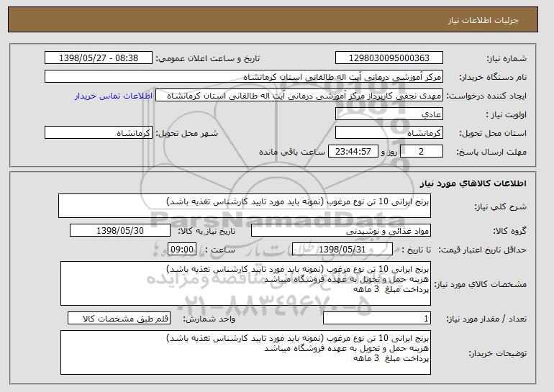This screenshot has height=392, width=554.
Task: Click the حداقل تاریخ اعتبار قیمت label
Action: [483, 250]
